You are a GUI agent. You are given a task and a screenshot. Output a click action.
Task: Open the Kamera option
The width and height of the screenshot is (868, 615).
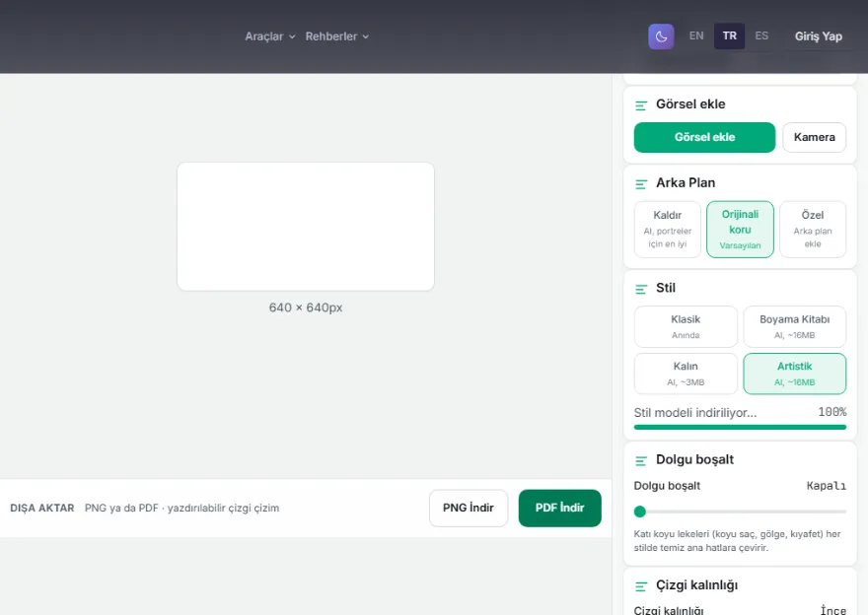coord(815,137)
